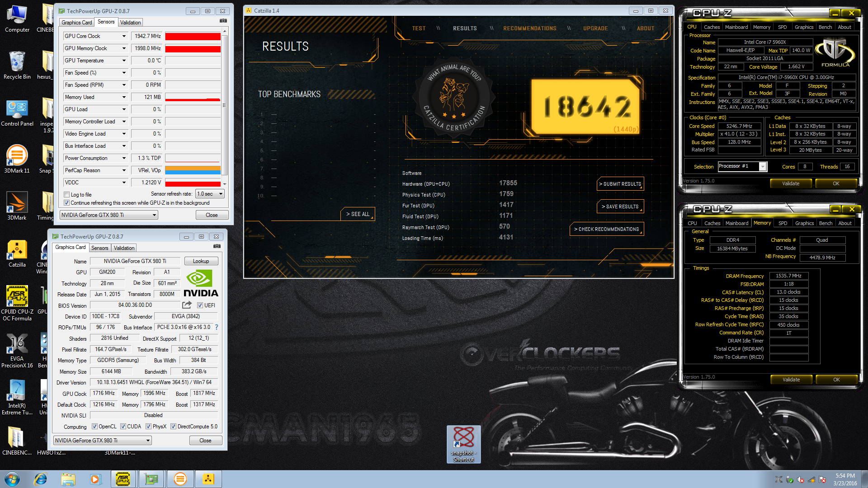Open GPU selector dropdown in Sensors window

[x=108, y=215]
